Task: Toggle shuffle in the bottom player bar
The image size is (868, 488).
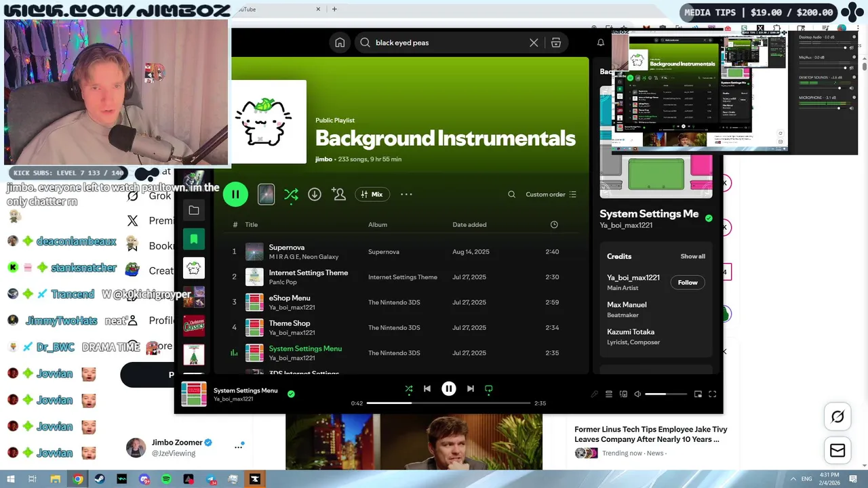Action: [x=409, y=389]
